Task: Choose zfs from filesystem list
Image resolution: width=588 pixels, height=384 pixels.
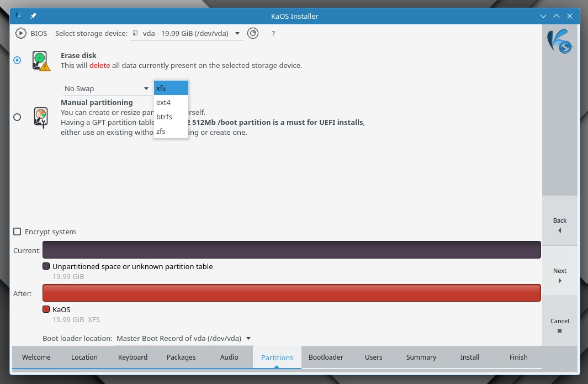Action: click(171, 131)
